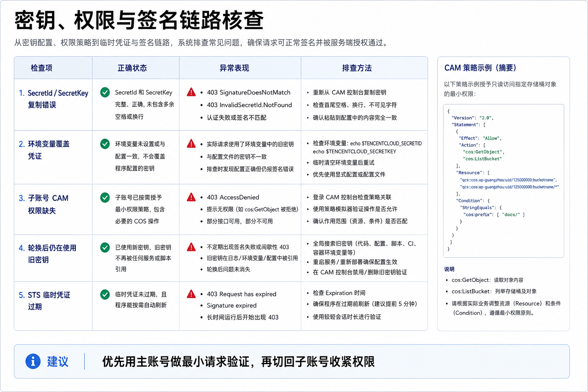Click the "cos:ListBucket" line in JSON

(x=482, y=159)
